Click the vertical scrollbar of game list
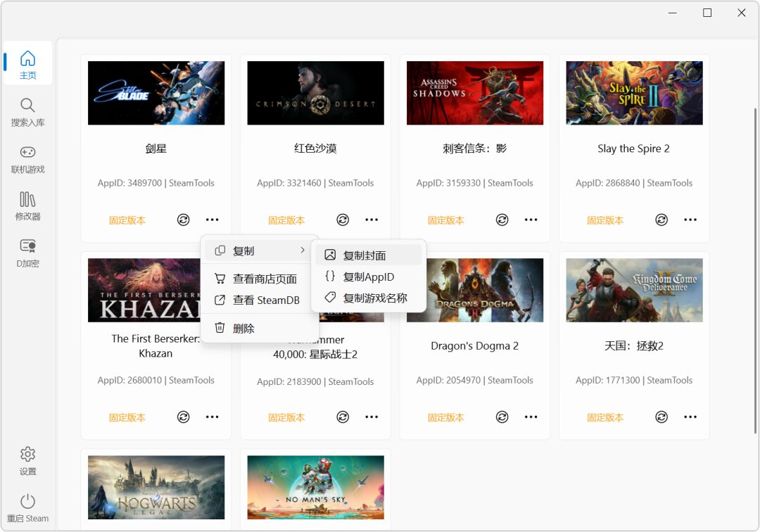This screenshot has width=760, height=532. pos(755,272)
